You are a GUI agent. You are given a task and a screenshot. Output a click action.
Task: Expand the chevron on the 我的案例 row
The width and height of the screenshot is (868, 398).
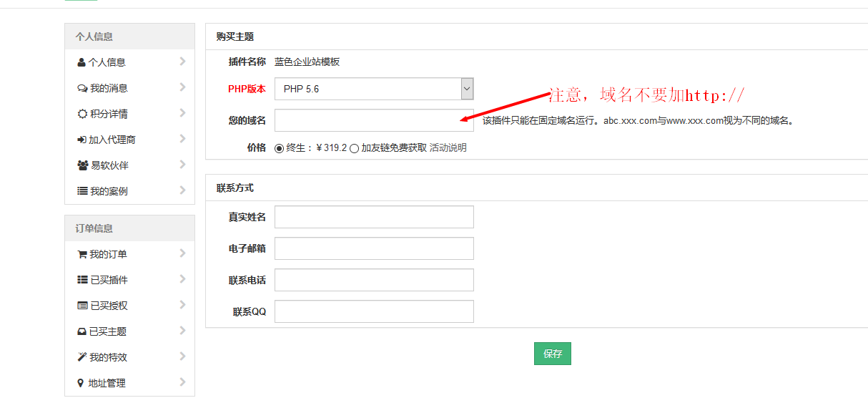(183, 190)
